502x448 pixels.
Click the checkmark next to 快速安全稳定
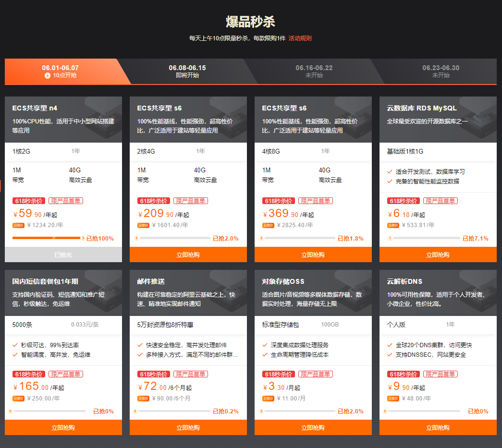tap(140, 345)
